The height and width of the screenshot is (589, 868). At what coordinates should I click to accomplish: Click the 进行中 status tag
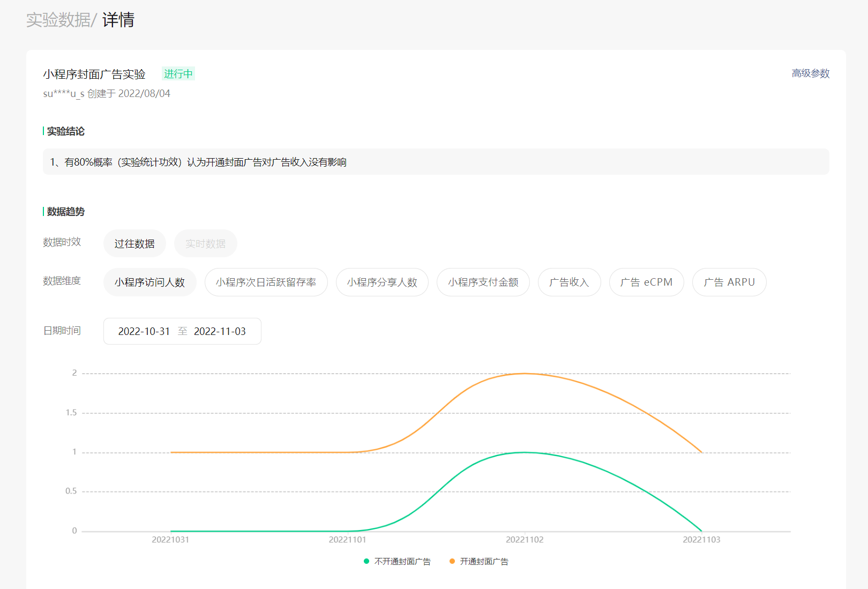pos(178,74)
